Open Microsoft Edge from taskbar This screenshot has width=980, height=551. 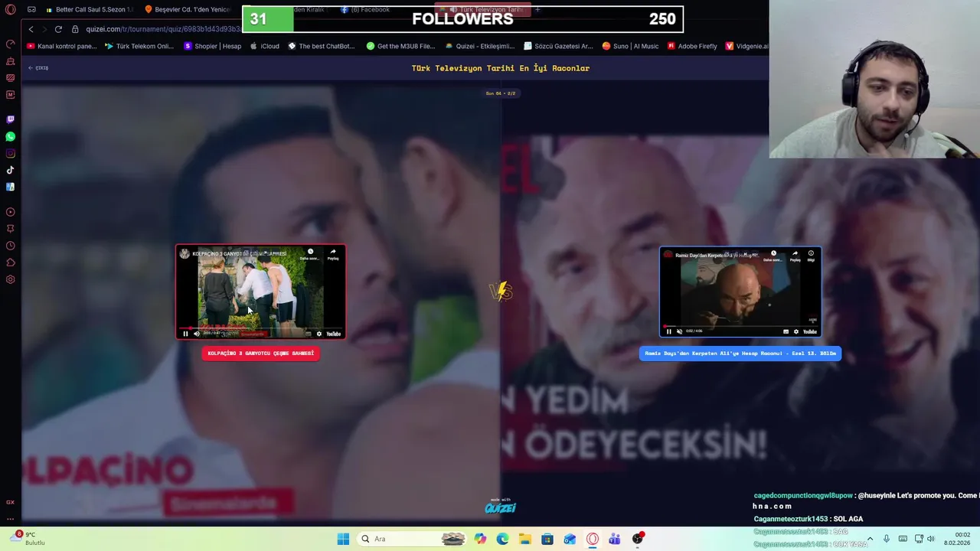pos(502,539)
